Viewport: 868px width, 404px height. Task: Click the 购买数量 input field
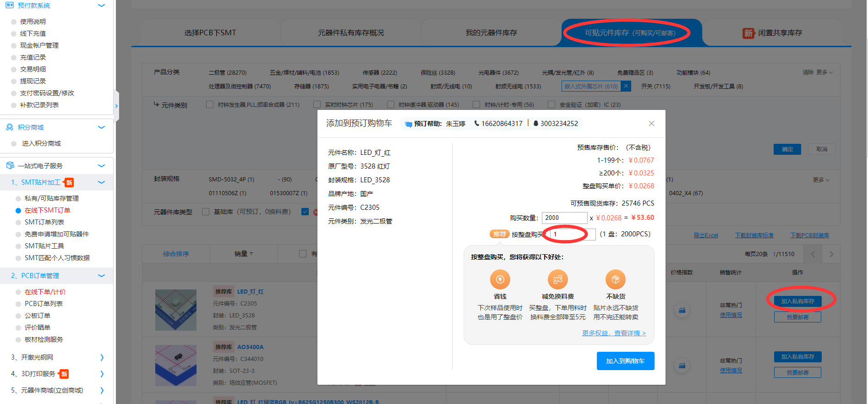click(564, 218)
